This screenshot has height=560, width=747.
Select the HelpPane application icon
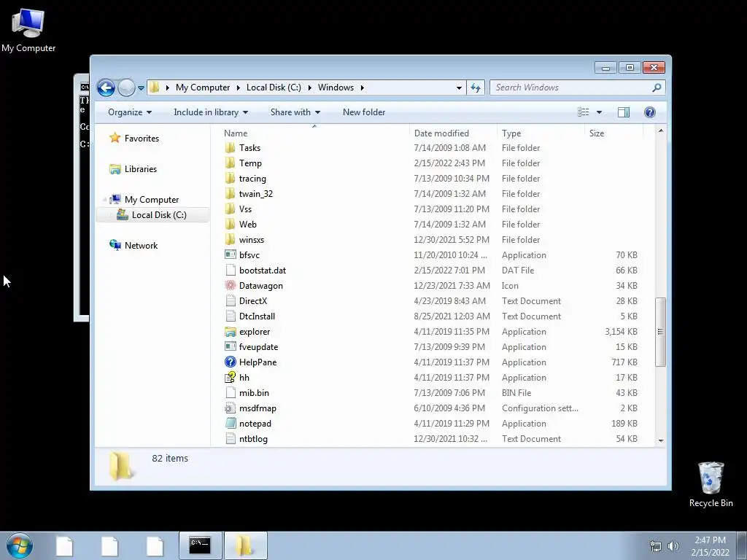coord(230,362)
